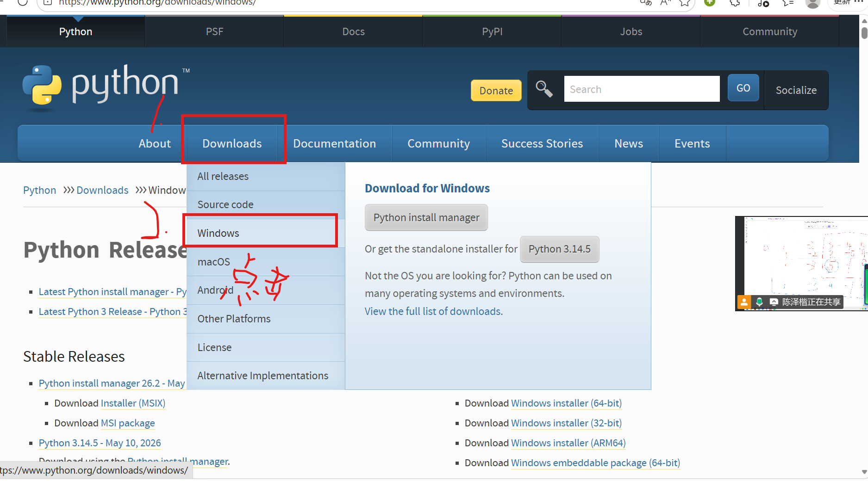Open the Python install manager 26.2 link

(x=112, y=383)
